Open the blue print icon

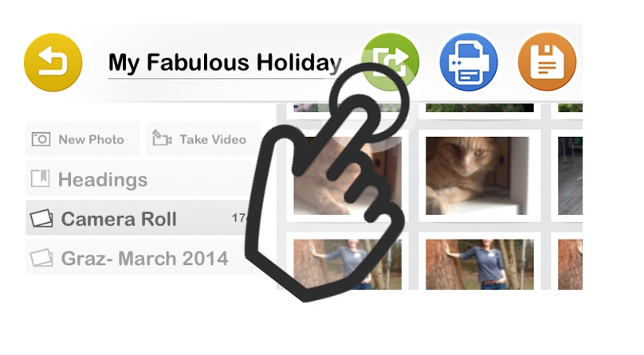click(469, 62)
